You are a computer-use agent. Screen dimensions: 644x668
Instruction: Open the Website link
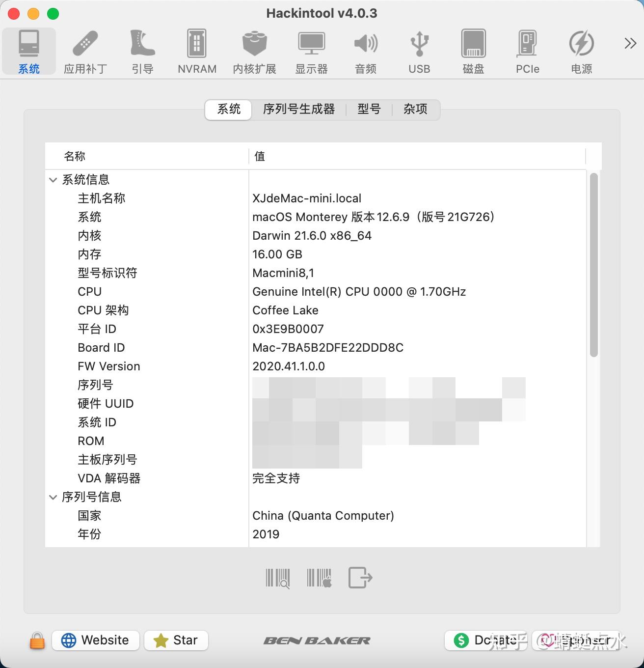[95, 640]
